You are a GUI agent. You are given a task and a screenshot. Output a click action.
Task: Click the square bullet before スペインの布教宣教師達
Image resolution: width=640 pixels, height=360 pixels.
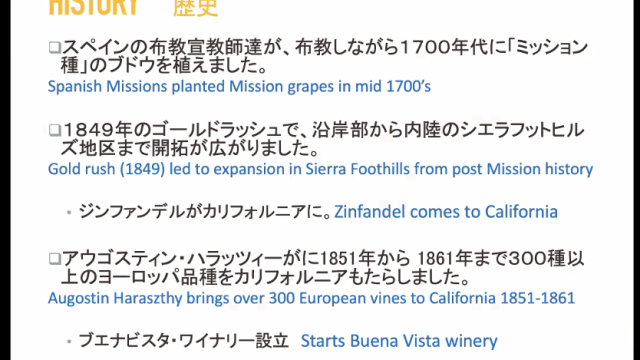pyautogui.click(x=55, y=47)
